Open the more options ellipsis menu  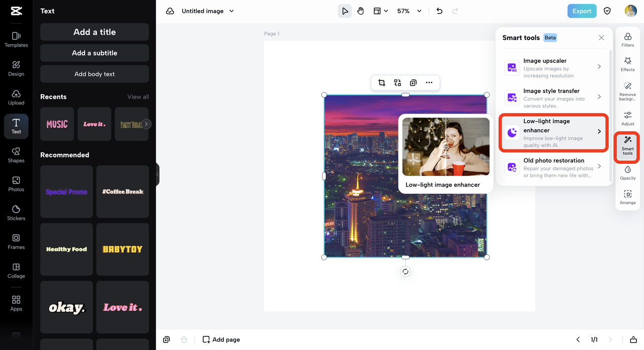click(x=429, y=82)
